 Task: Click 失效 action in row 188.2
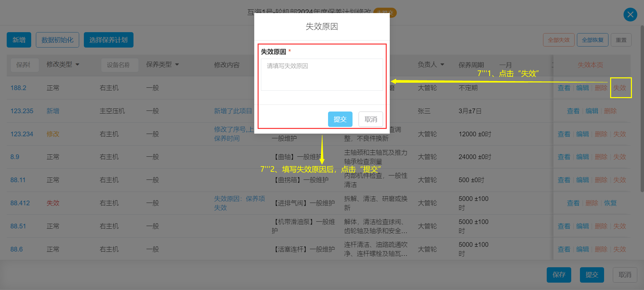point(620,88)
